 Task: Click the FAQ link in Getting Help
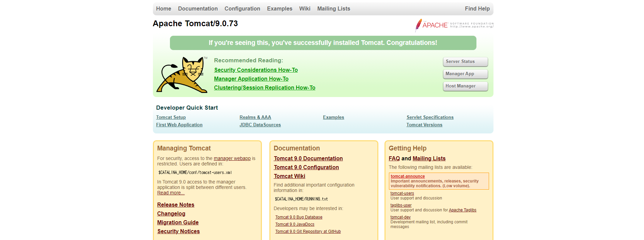pyautogui.click(x=394, y=158)
